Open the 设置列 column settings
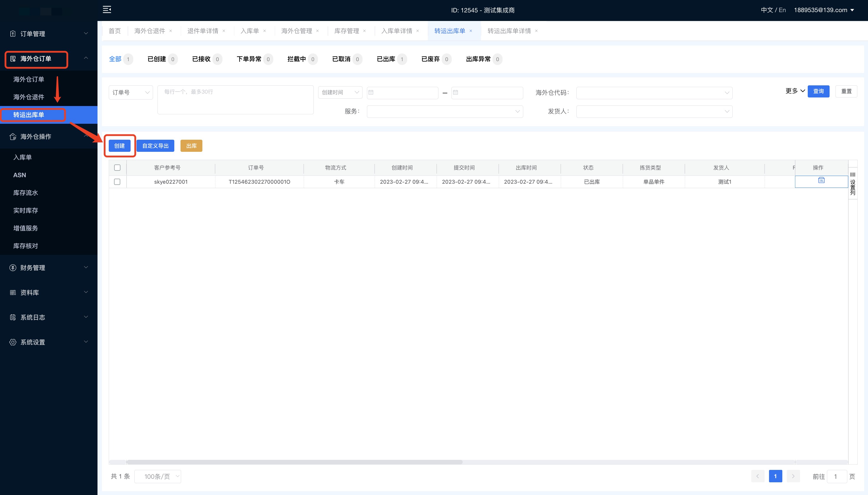 point(852,184)
